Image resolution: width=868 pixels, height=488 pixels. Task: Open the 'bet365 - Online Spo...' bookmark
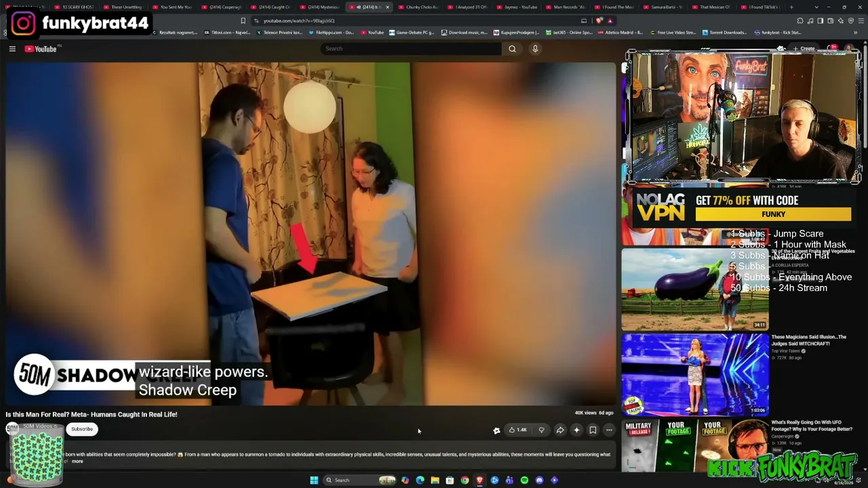pos(570,33)
